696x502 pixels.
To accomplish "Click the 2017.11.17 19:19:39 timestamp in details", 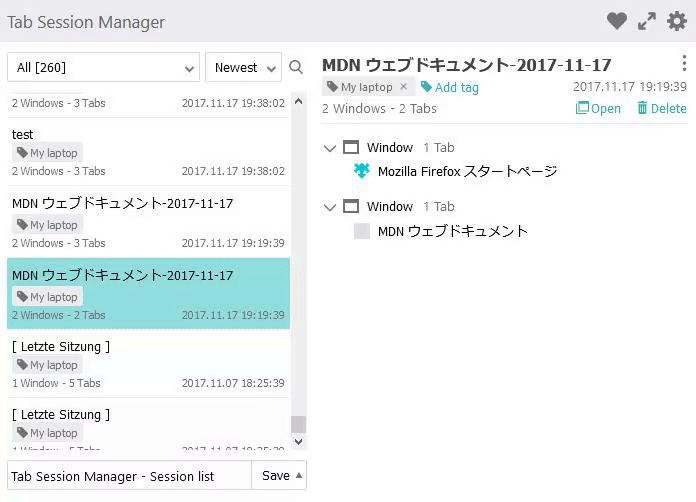I will click(x=629, y=86).
